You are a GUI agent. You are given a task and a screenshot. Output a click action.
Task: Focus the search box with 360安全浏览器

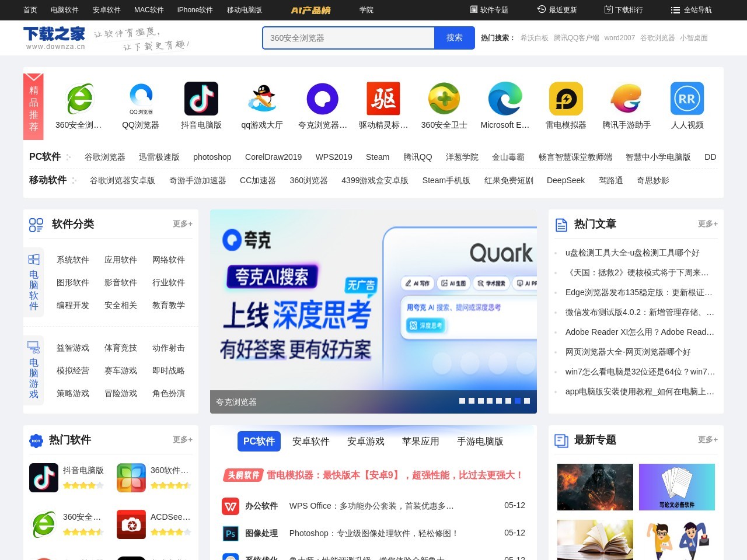coord(348,38)
